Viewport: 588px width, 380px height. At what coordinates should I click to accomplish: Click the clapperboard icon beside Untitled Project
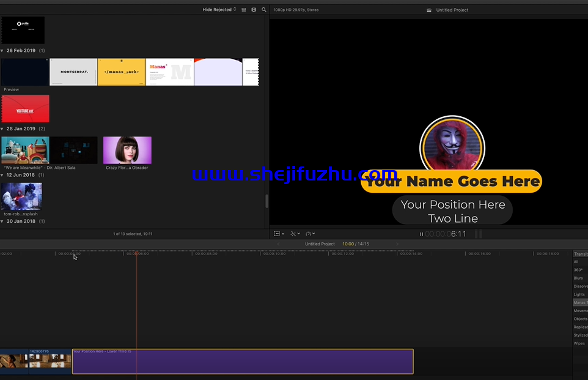pyautogui.click(x=429, y=10)
